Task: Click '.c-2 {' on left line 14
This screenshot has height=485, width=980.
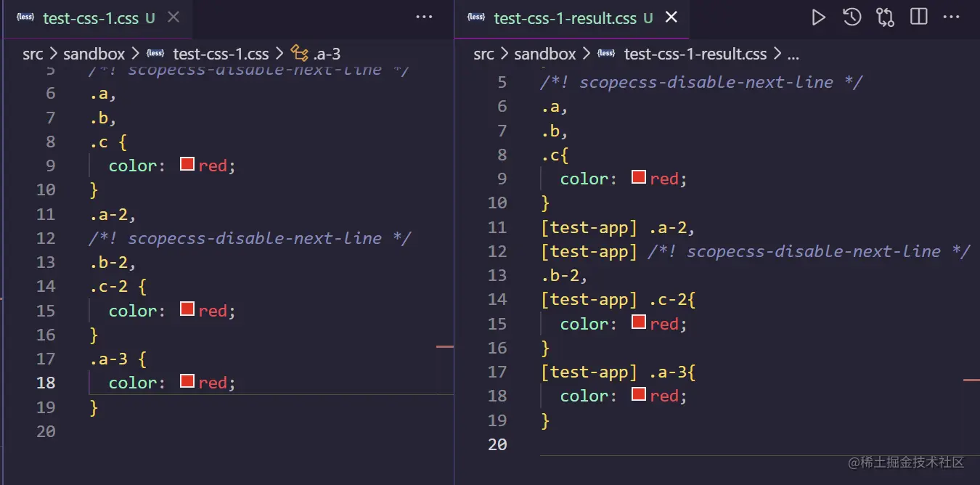Action: click(x=118, y=286)
